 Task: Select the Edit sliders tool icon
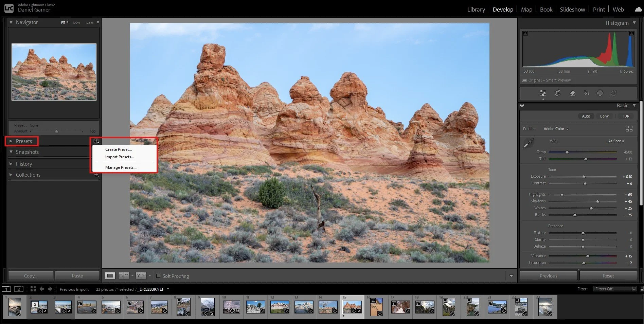543,93
